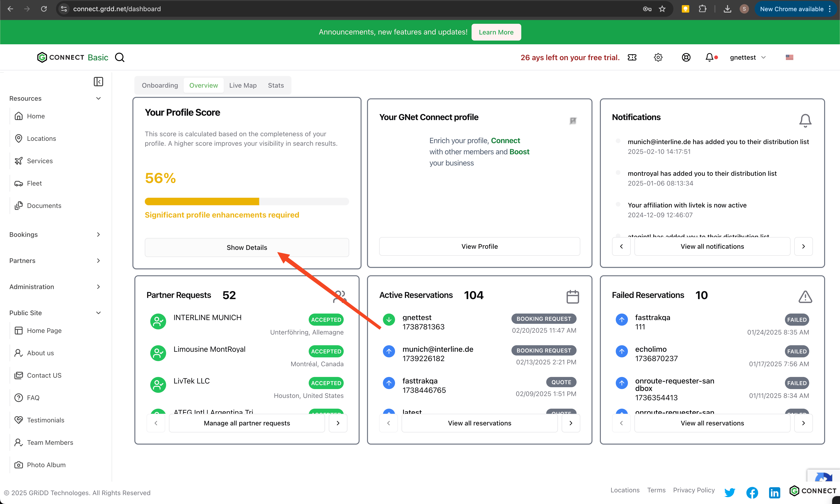
Task: Select the Overview tab
Action: [x=204, y=85]
